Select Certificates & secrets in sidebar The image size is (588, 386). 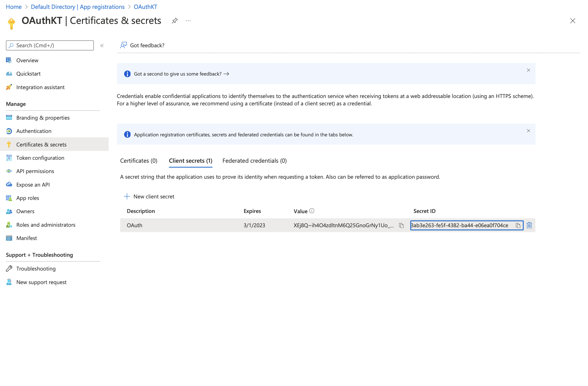54,144
